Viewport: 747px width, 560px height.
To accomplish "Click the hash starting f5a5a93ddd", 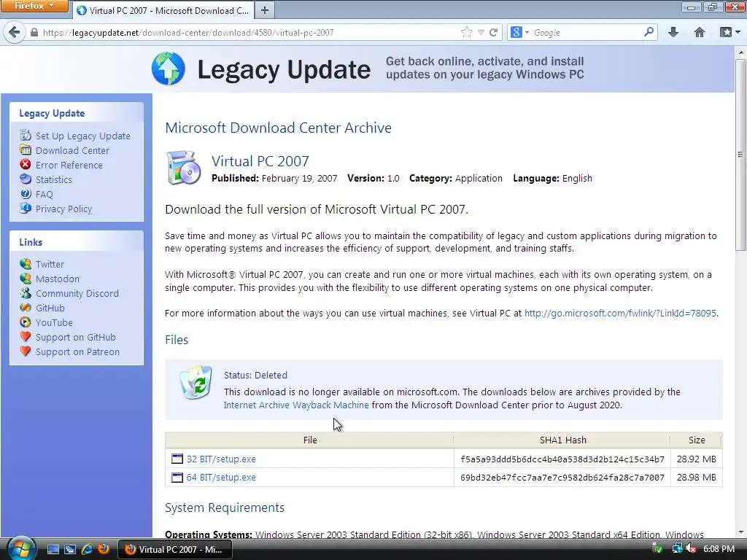I will [x=562, y=459].
